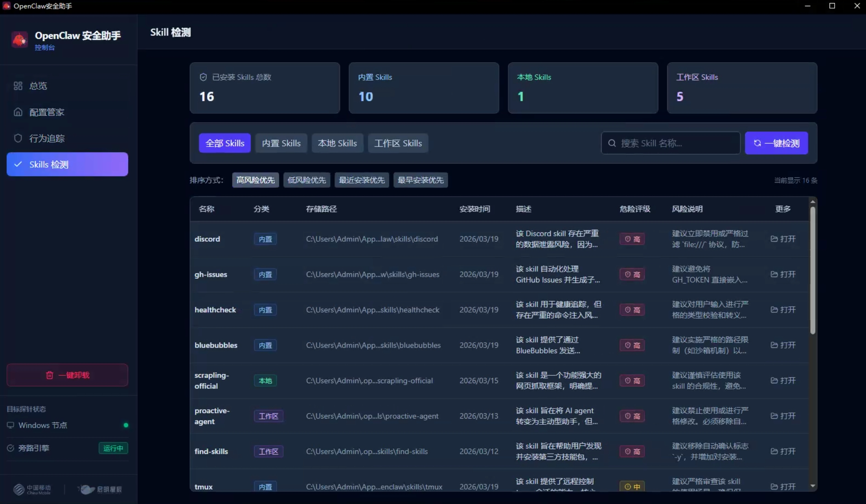Image resolution: width=866 pixels, height=504 pixels.
Task: Click the 运行中 status badge of 旁路引擎
Action: point(113,448)
